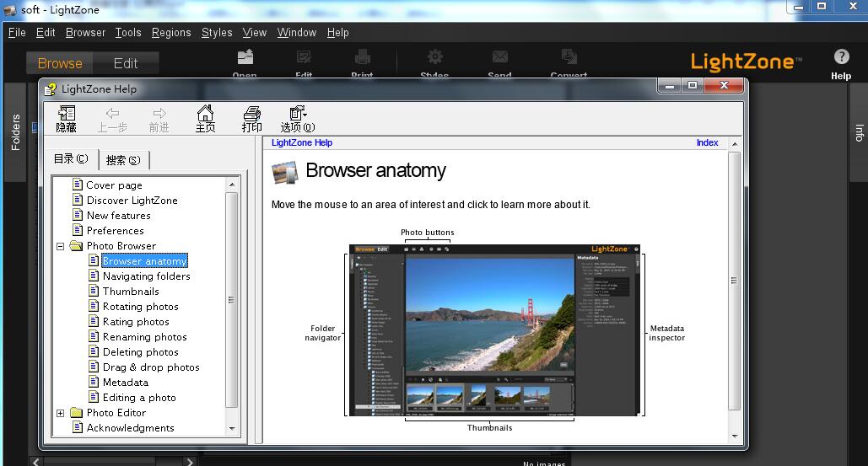Select Metadata topic
Screen dimensions: 868x466
pos(125,383)
